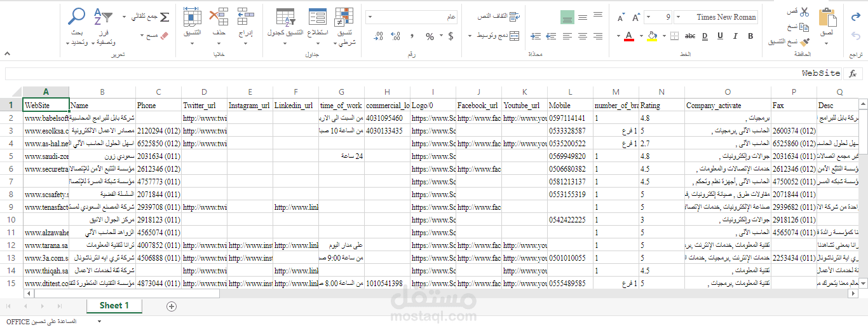Click the Paste clipboard icon
Screen dimensions: 868x330
coord(827,17)
